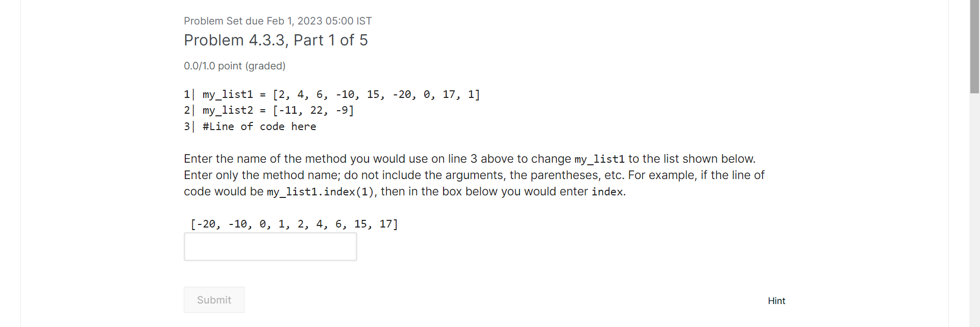980x327 pixels.
Task: Click the problem instructions paragraph
Action: (x=474, y=175)
